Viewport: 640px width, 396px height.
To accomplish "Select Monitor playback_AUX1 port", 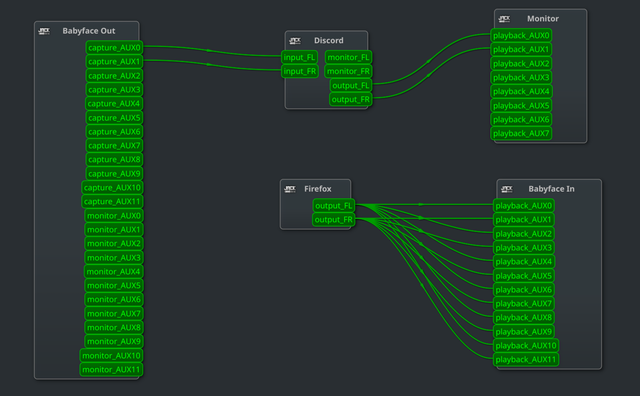I will tap(521, 50).
